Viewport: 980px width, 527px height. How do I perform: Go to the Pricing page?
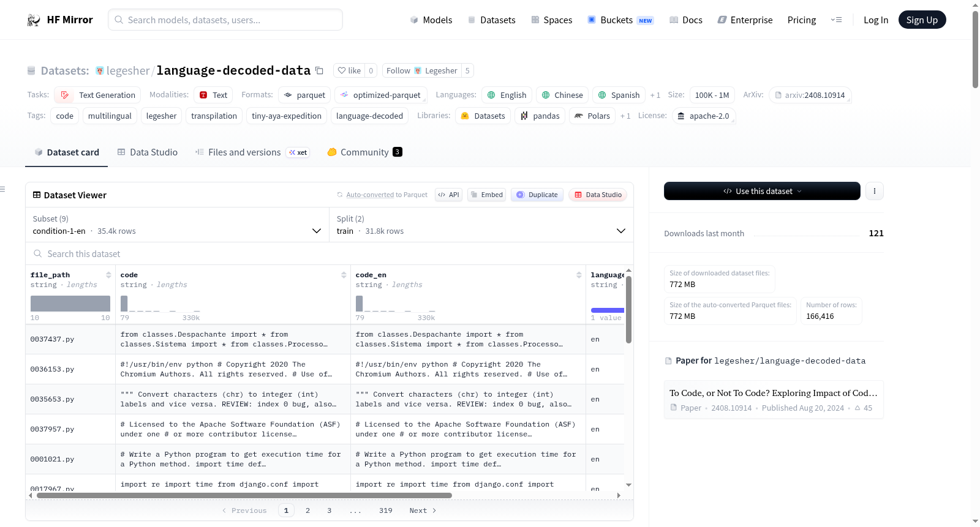click(x=802, y=20)
